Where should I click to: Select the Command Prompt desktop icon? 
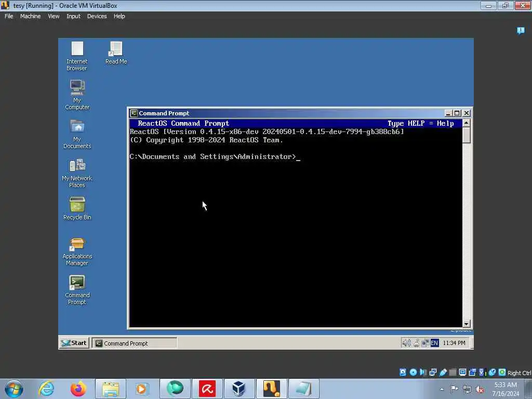77,290
